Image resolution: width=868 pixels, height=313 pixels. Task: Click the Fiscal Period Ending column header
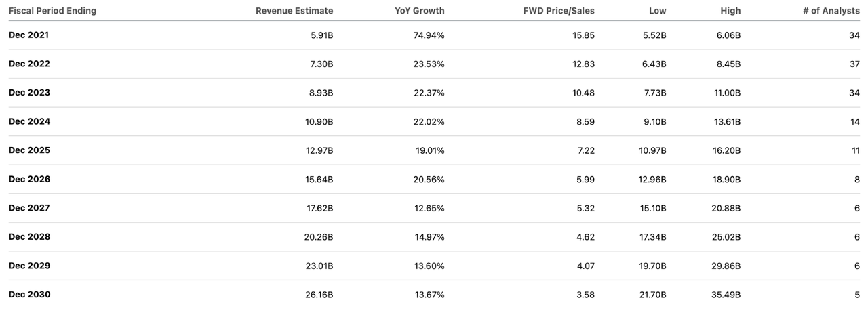[52, 11]
